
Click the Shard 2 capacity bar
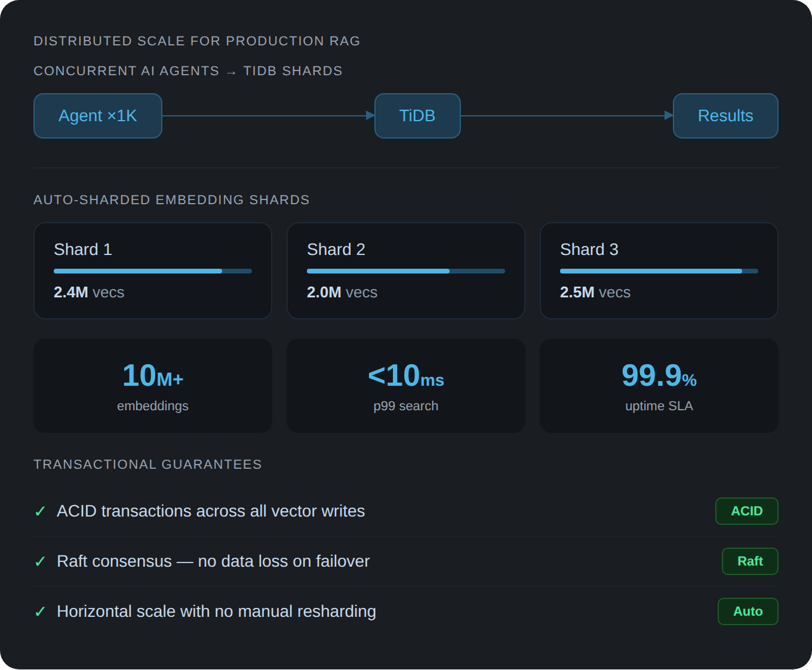[406, 271]
